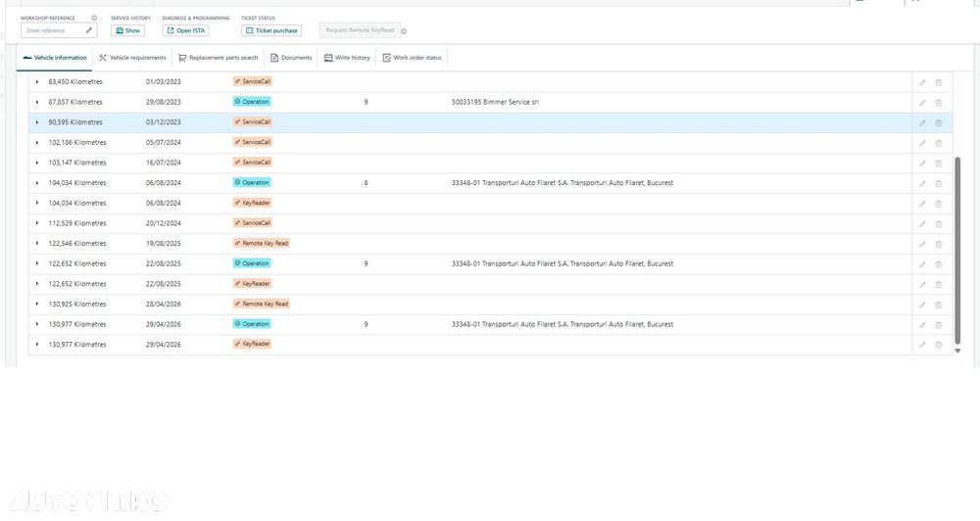Edit the 87,857 Kilometres entry
This screenshot has width=980, height=521.
[922, 103]
